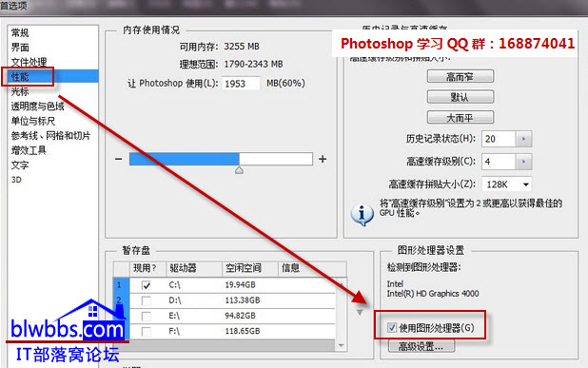Screen dimensions: 588x368
Task: Click the 信息 column header
Action: point(312,268)
